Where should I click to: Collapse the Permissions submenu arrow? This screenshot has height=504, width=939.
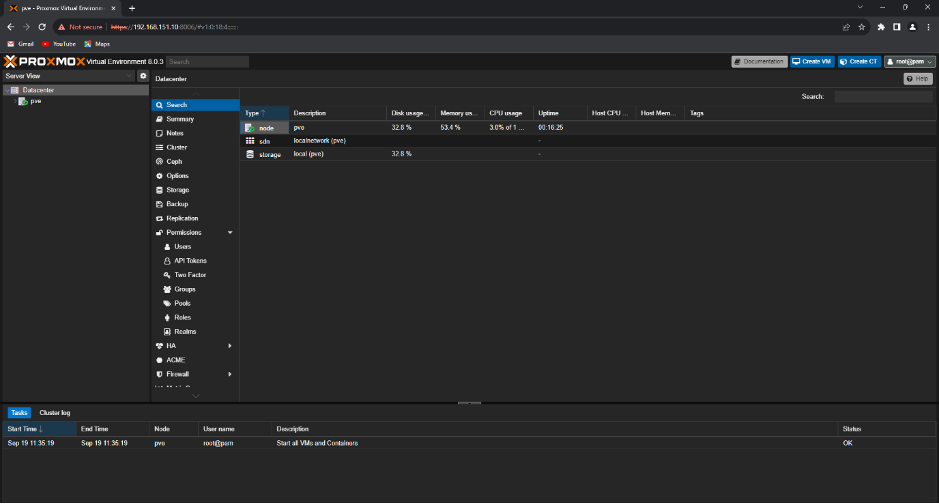click(230, 232)
